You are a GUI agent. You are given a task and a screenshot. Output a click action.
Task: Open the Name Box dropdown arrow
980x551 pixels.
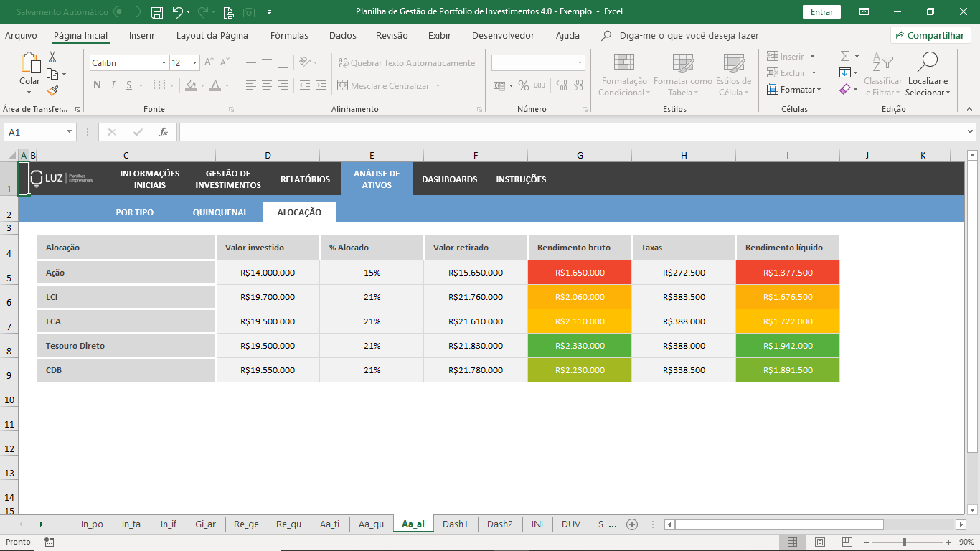point(70,132)
